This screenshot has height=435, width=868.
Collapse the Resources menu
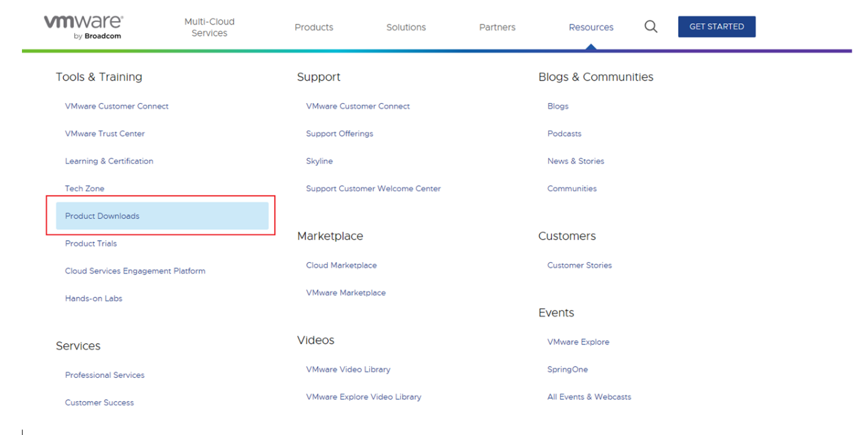tap(591, 27)
